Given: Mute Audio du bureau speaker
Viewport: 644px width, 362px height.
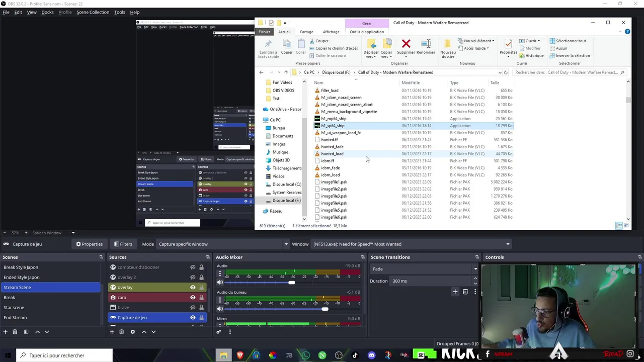Looking at the screenshot, I should [220, 309].
